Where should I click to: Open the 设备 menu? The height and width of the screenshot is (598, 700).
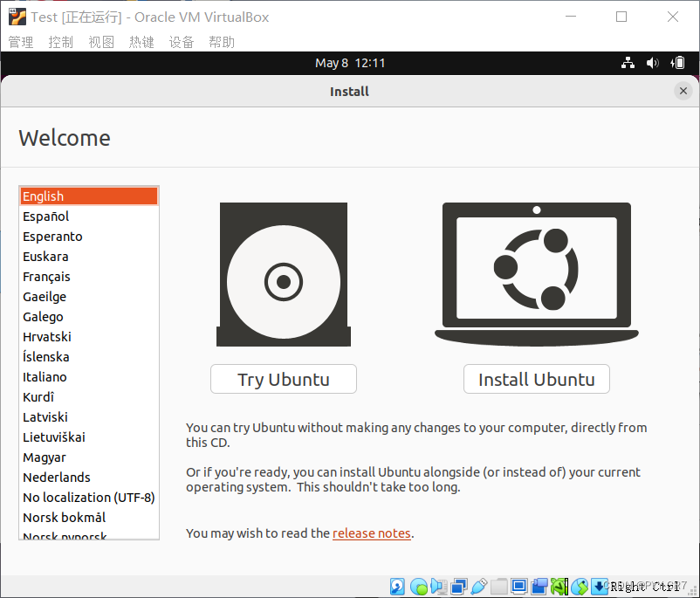pos(182,42)
